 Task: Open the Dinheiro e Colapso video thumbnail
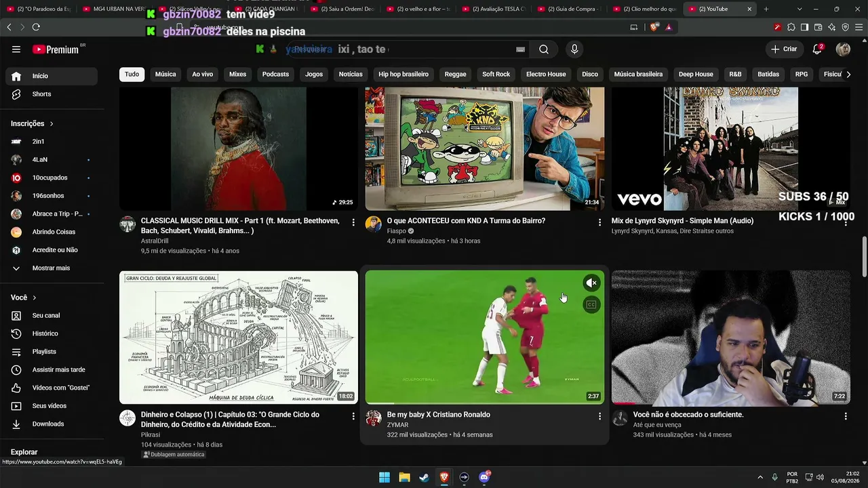click(239, 338)
